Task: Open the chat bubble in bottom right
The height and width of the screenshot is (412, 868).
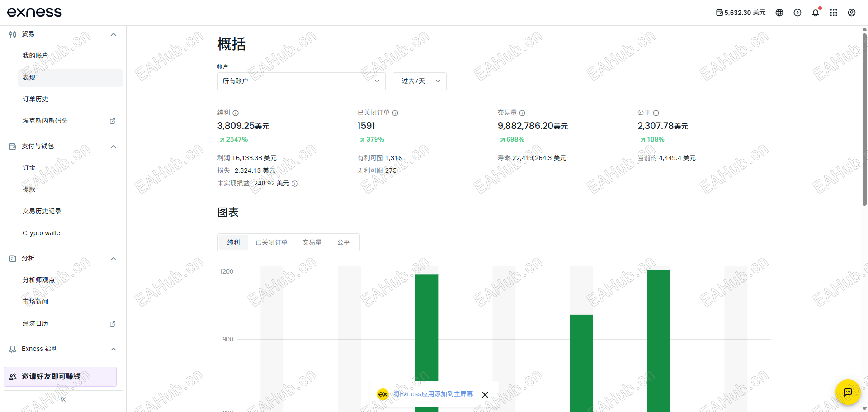Action: pyautogui.click(x=848, y=393)
